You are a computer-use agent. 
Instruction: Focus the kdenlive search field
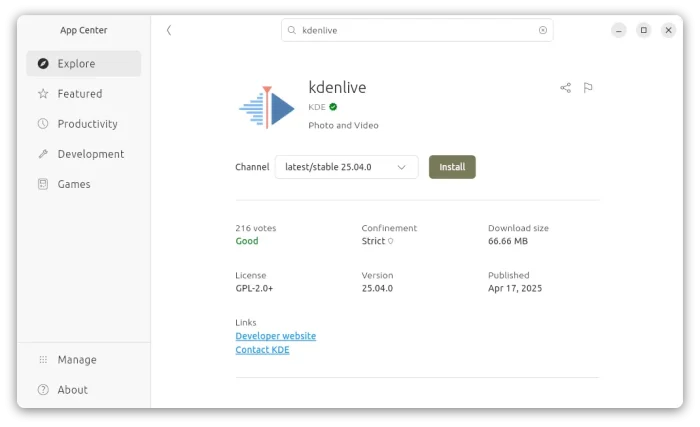pos(417,30)
